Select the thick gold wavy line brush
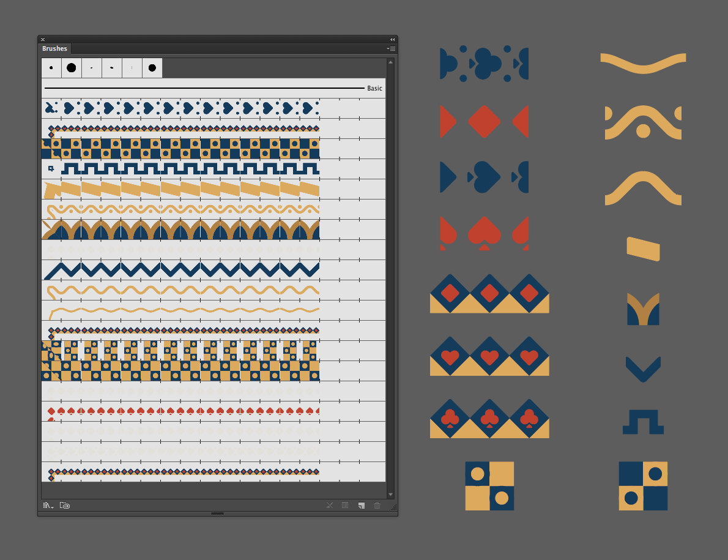This screenshot has height=560, width=728. tap(214, 290)
